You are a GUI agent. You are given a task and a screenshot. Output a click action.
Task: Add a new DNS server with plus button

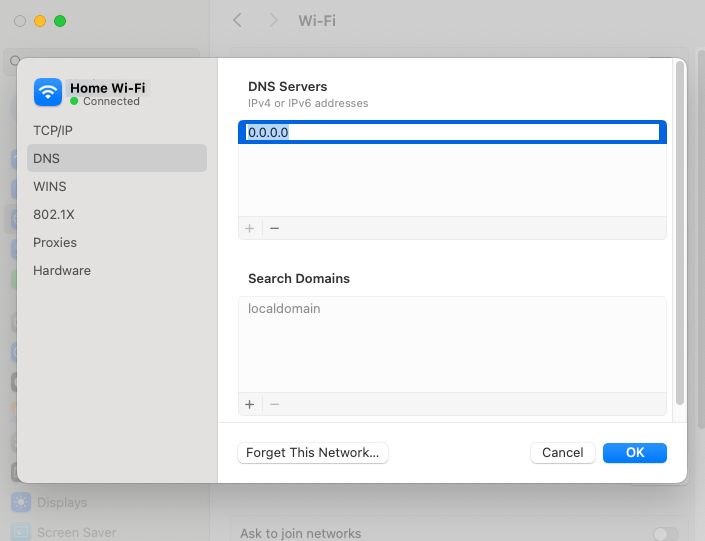(x=250, y=228)
